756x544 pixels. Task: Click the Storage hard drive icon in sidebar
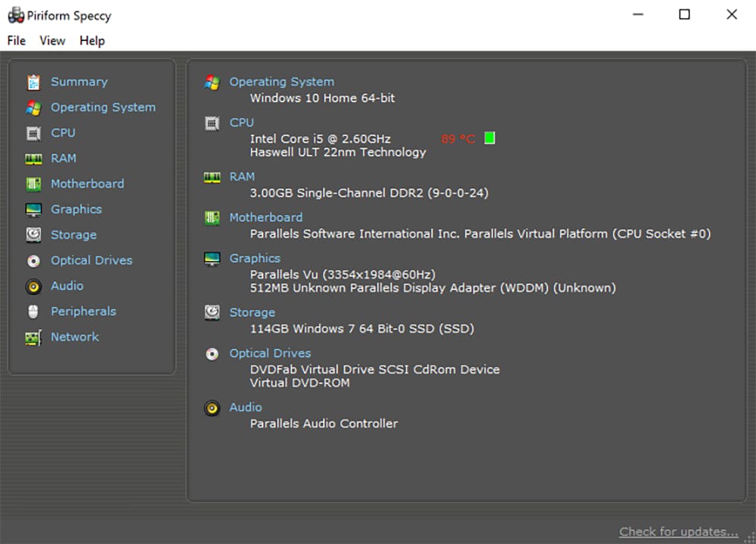(x=33, y=235)
